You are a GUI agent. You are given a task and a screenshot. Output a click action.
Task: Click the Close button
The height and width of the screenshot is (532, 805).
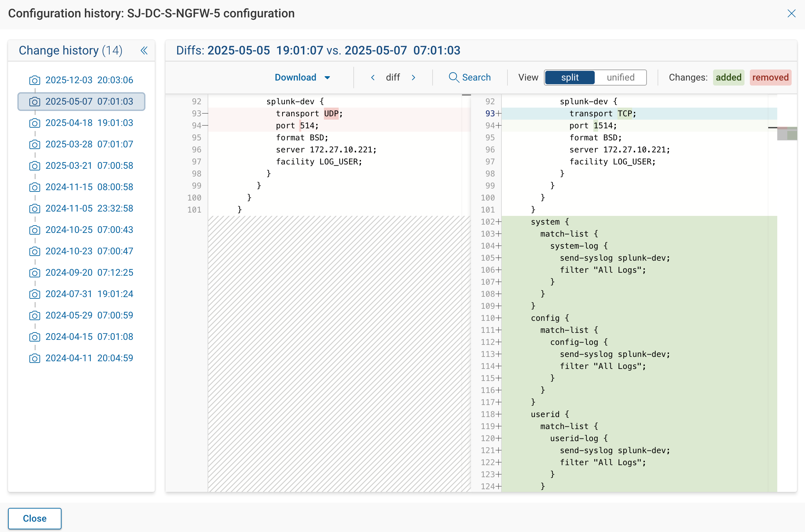34,518
